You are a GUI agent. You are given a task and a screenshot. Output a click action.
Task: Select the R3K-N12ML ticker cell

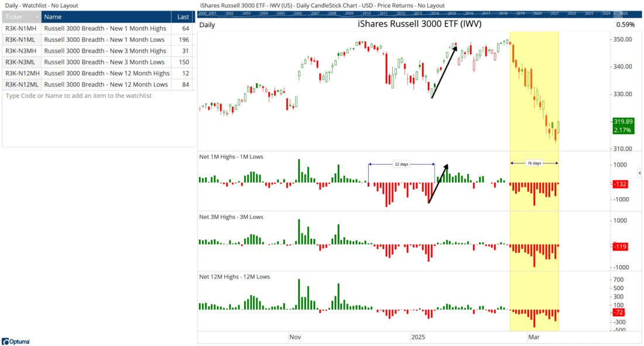pyautogui.click(x=21, y=84)
